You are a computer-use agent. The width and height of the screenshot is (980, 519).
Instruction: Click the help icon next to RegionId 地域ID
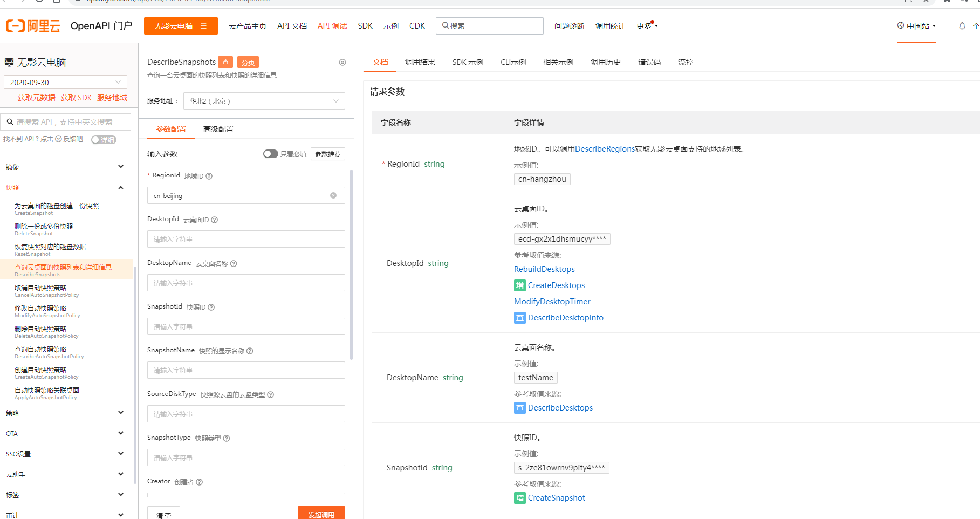coord(209,176)
